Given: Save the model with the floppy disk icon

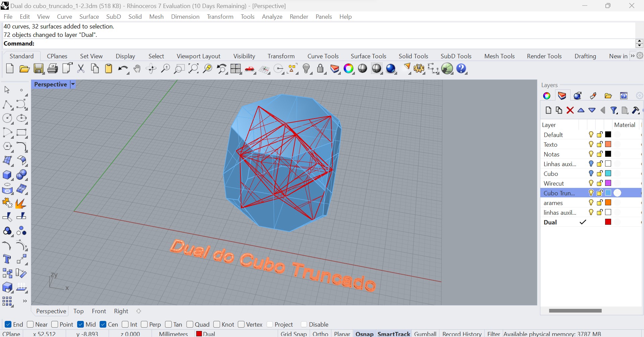Looking at the screenshot, I should (x=39, y=69).
